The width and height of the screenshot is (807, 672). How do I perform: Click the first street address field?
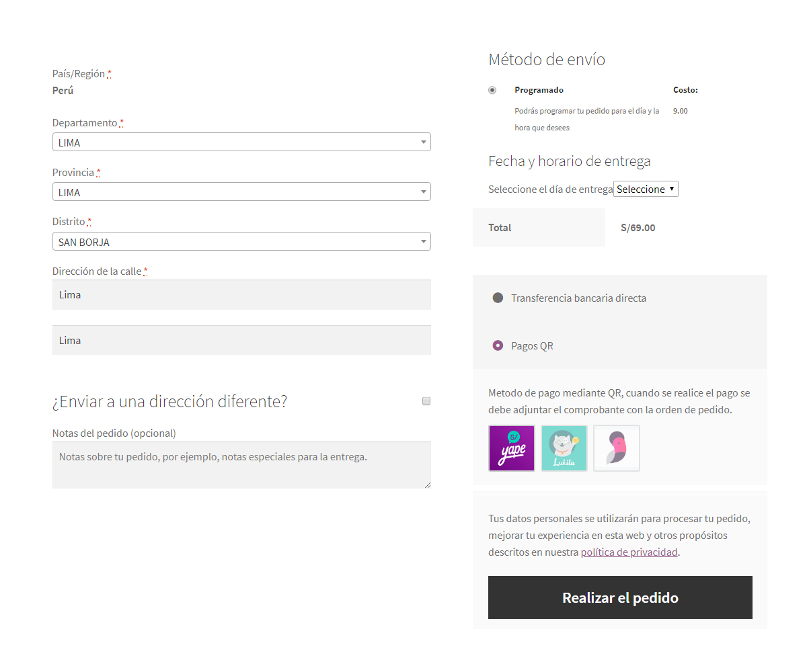241,295
